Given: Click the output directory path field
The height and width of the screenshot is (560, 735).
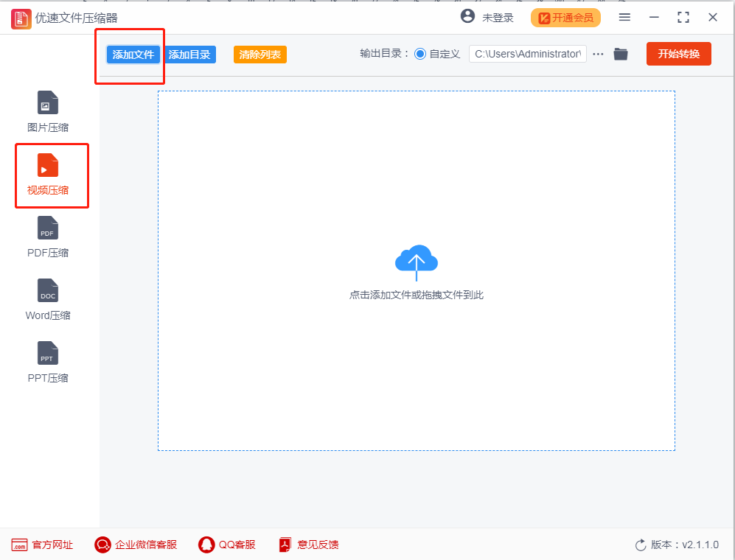Looking at the screenshot, I should (x=528, y=54).
